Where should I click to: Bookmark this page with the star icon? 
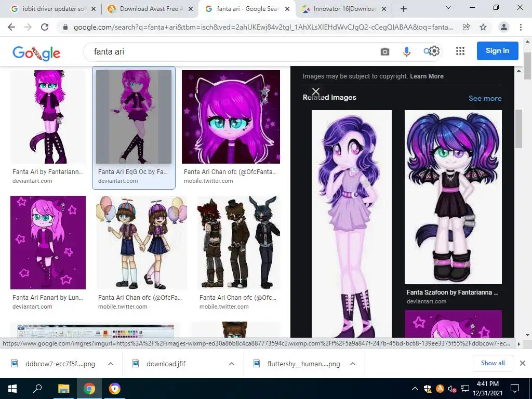[x=483, y=27]
